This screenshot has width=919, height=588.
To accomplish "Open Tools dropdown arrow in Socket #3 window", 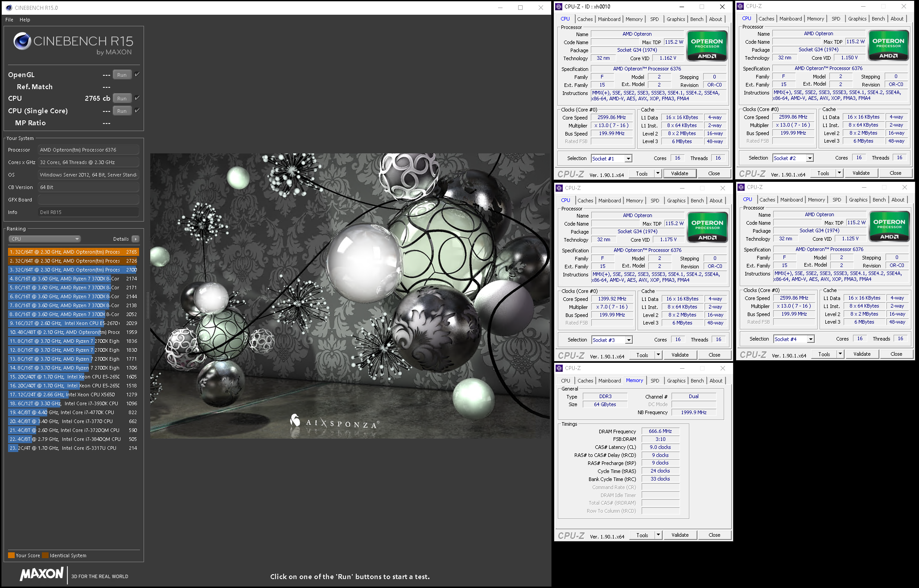I will coord(658,355).
